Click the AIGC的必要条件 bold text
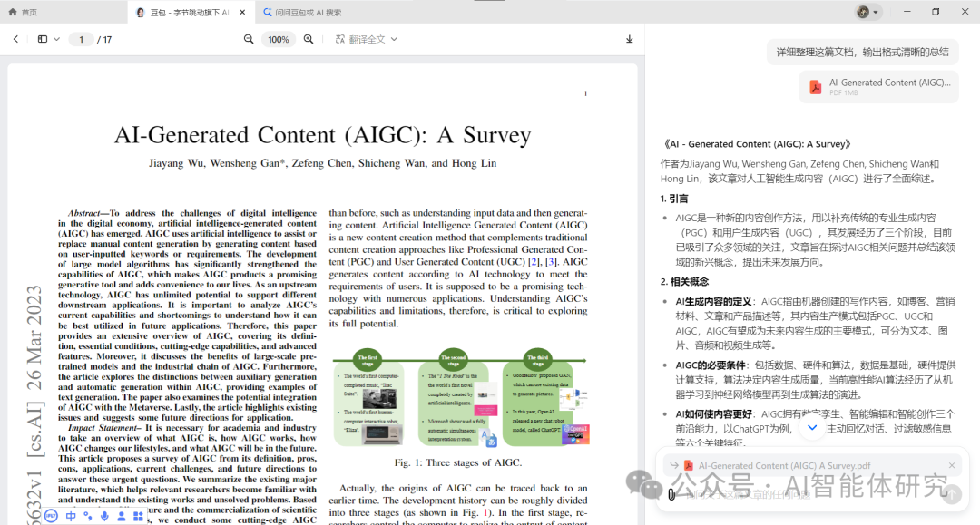The height and width of the screenshot is (525, 980). [710, 365]
